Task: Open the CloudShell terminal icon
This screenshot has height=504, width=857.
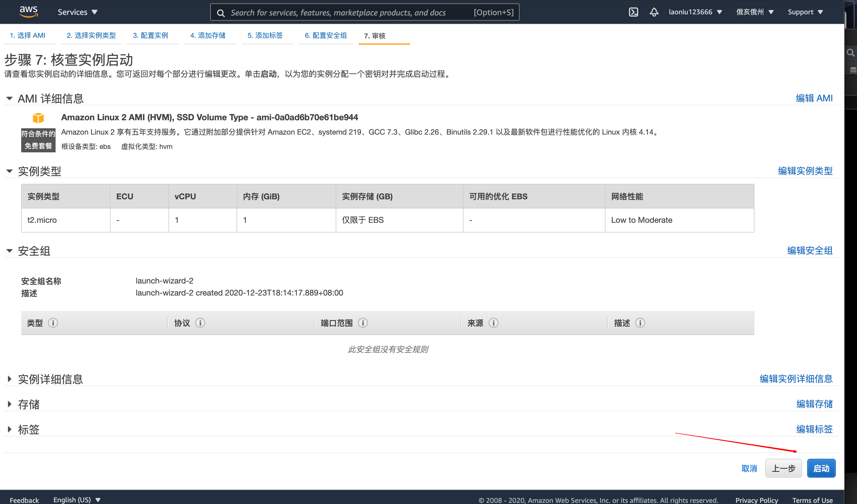Action: pos(633,12)
